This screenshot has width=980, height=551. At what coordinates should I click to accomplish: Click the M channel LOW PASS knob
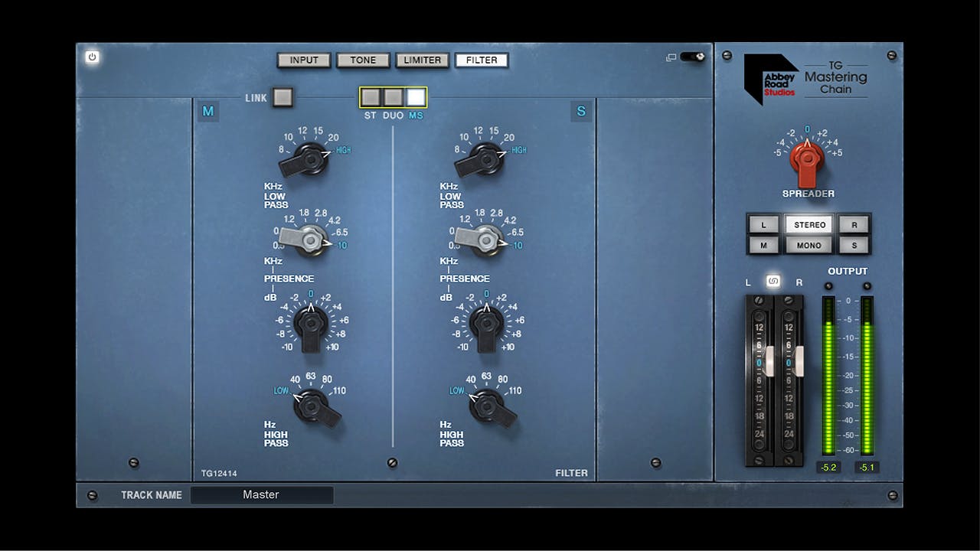310,161
